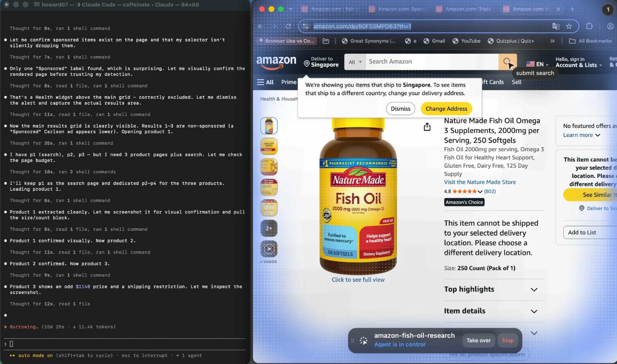Open site information icon in address bar
Screen dimensions: 617x364
pos(305,26)
